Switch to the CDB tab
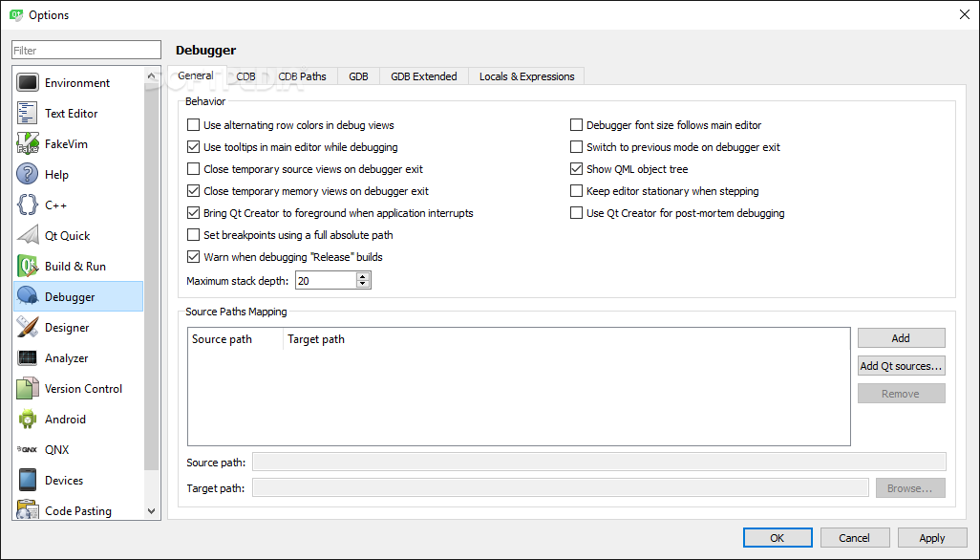 tap(245, 76)
